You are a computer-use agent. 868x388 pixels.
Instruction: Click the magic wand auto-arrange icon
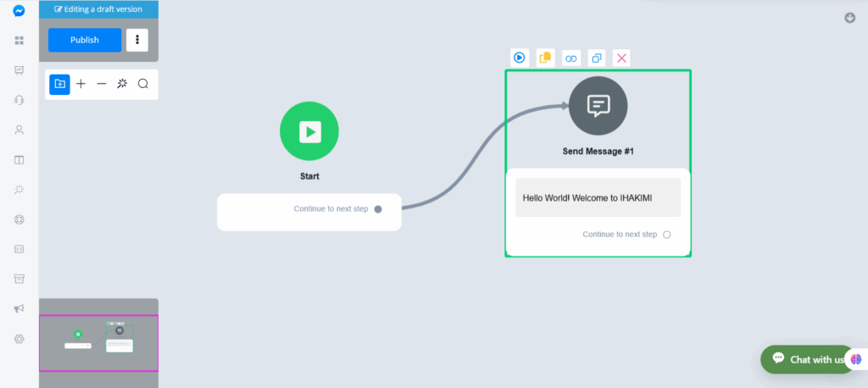pyautogui.click(x=122, y=84)
